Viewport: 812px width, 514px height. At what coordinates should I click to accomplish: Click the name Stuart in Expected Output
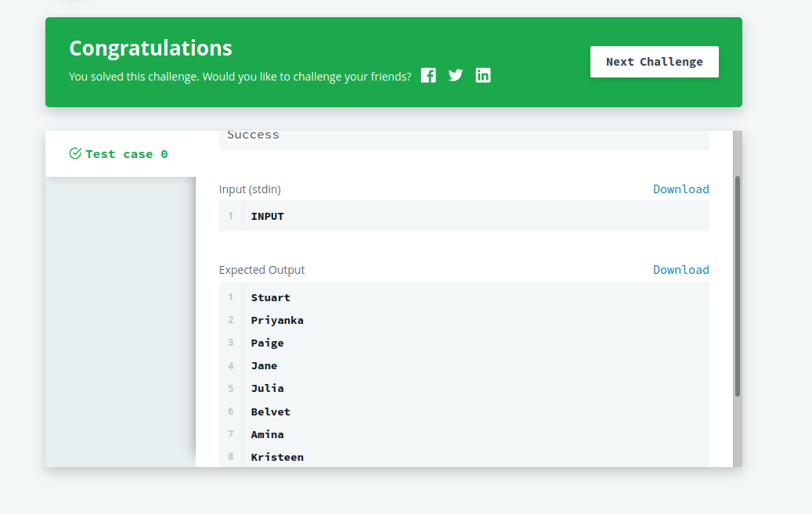(270, 297)
